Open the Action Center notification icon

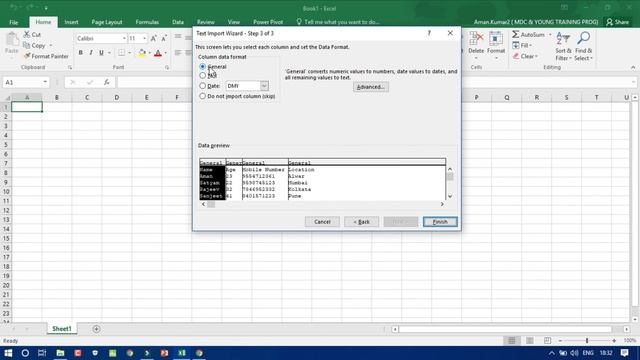624,353
